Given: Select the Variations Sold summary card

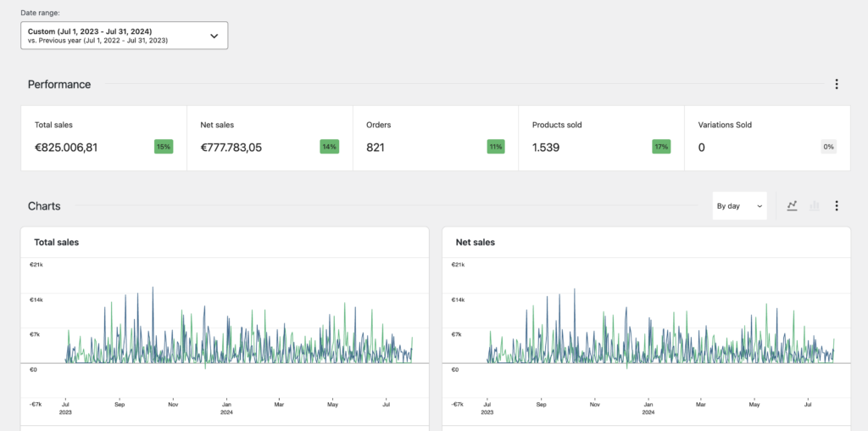Looking at the screenshot, I should click(x=766, y=137).
